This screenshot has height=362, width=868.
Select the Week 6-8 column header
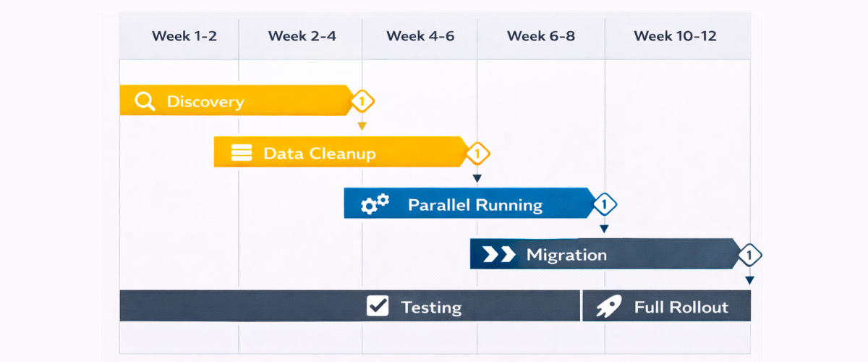coord(541,36)
